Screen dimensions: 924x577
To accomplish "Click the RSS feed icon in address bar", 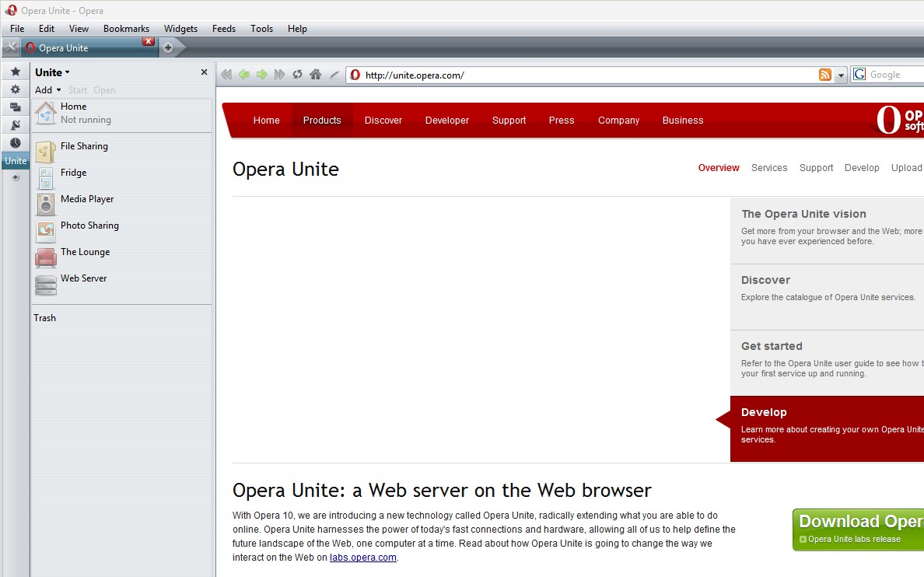I will click(825, 75).
